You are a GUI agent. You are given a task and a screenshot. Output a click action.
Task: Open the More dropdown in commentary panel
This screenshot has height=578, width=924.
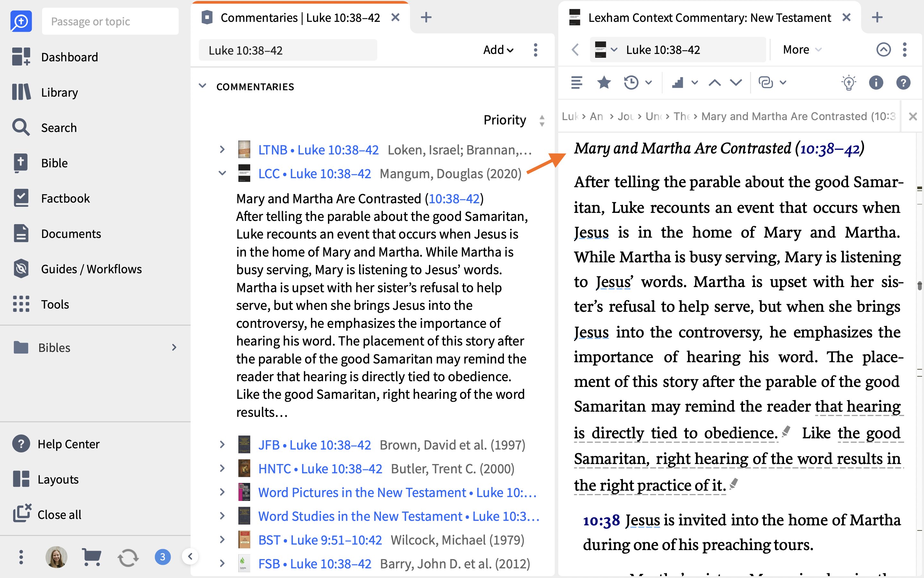[x=802, y=50]
